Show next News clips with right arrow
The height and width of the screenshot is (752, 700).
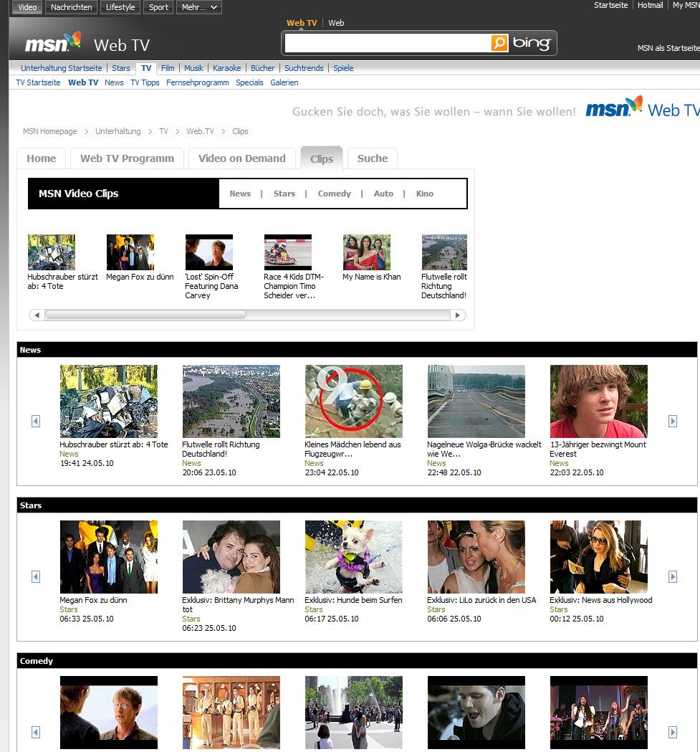(673, 421)
